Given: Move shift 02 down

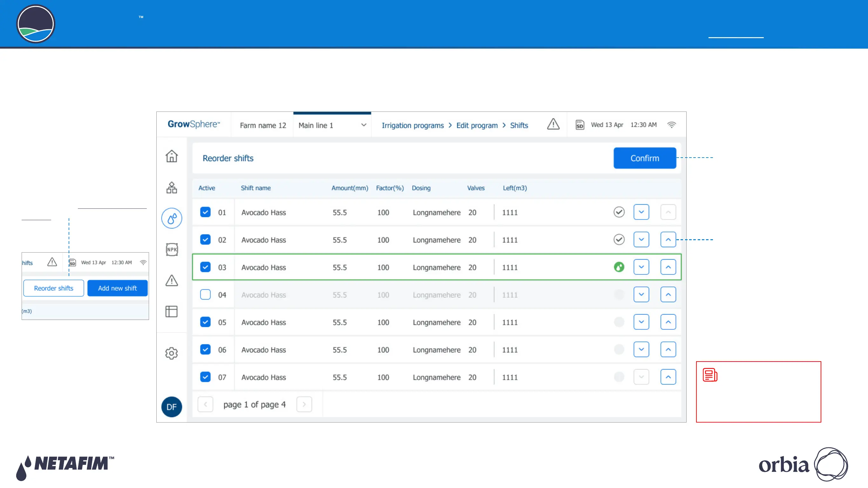Looking at the screenshot, I should point(641,240).
